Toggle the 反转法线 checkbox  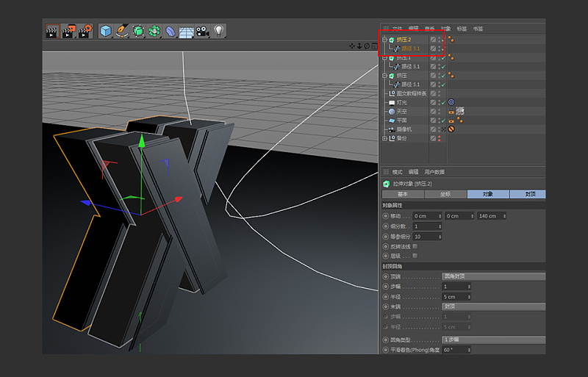point(415,246)
